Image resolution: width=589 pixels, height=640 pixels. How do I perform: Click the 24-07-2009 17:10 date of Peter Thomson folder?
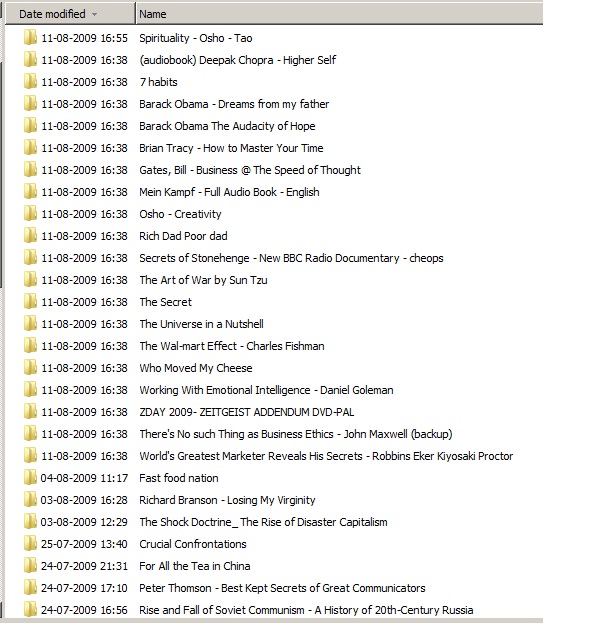84,588
